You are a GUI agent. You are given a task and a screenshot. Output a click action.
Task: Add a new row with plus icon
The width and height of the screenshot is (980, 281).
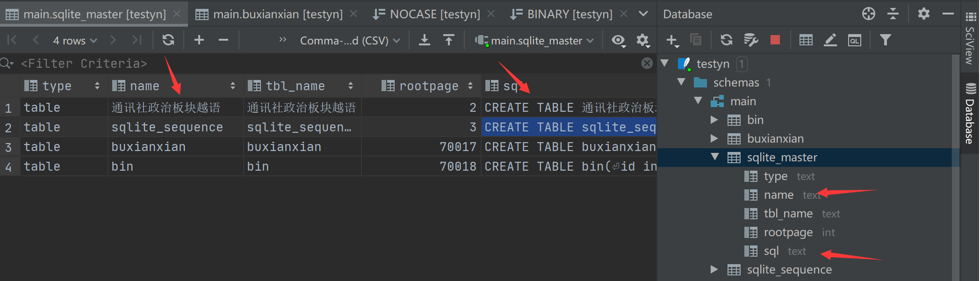click(x=199, y=40)
